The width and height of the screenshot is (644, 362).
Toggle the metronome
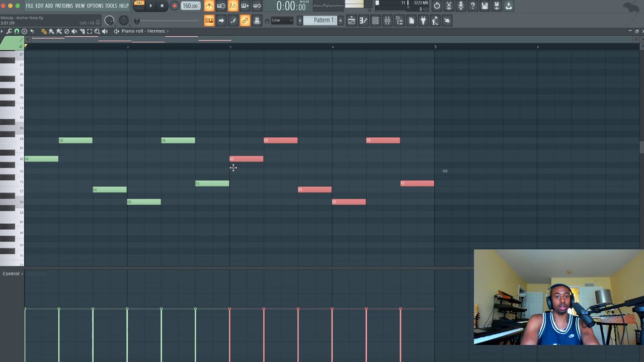209,6
